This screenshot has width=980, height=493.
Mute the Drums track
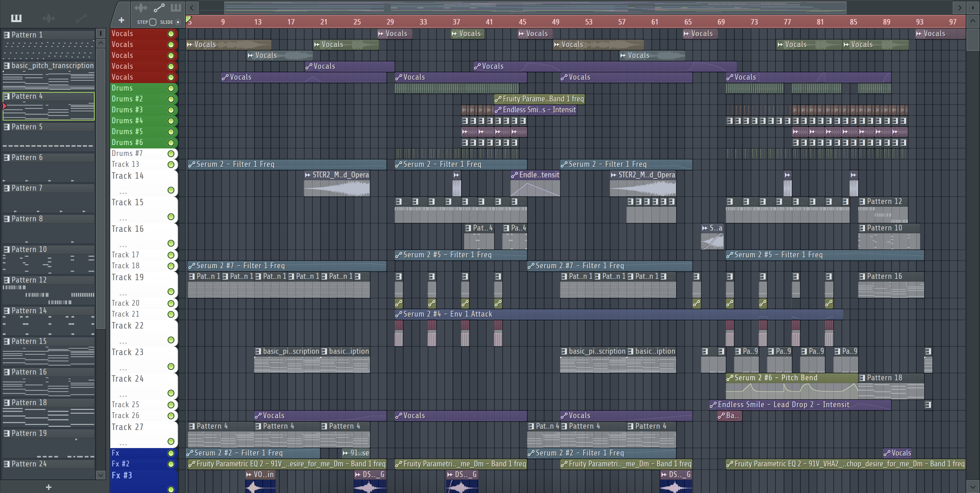(x=171, y=88)
